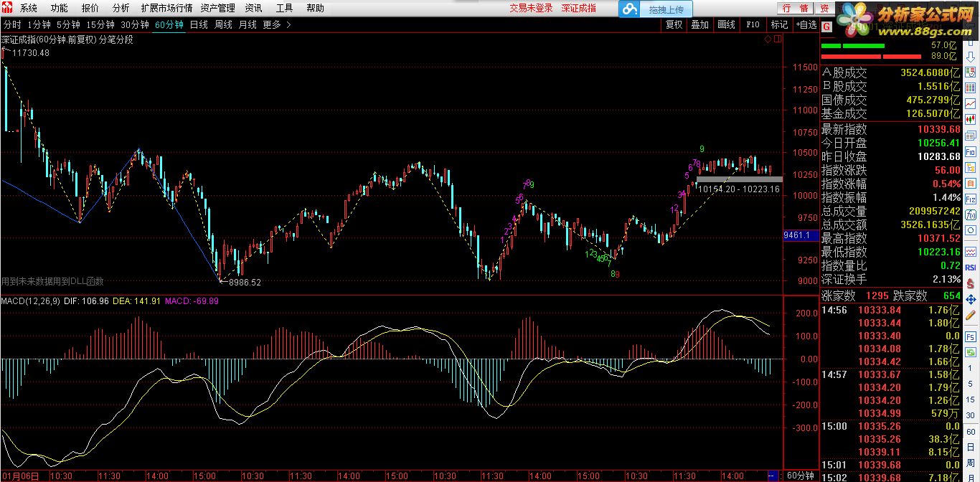Open the 扩展市场行情 menu
The image size is (980, 482).
(x=166, y=9)
